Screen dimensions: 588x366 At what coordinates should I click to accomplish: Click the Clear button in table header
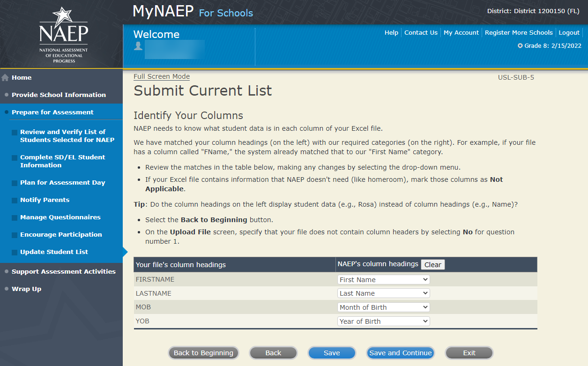click(x=432, y=265)
